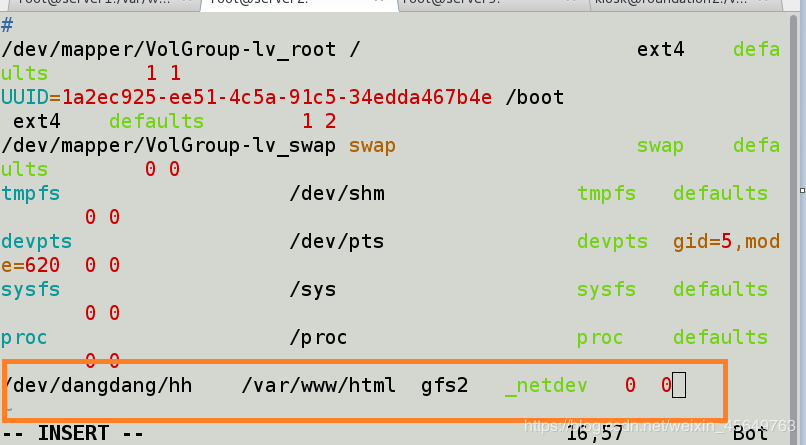This screenshot has height=445, width=806.
Task: Click the orange swap mount point
Action: click(x=372, y=146)
